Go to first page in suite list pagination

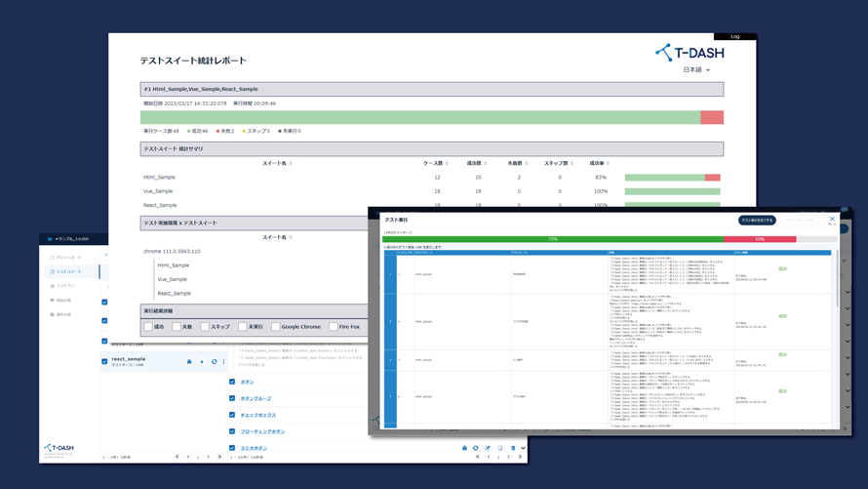click(178, 457)
